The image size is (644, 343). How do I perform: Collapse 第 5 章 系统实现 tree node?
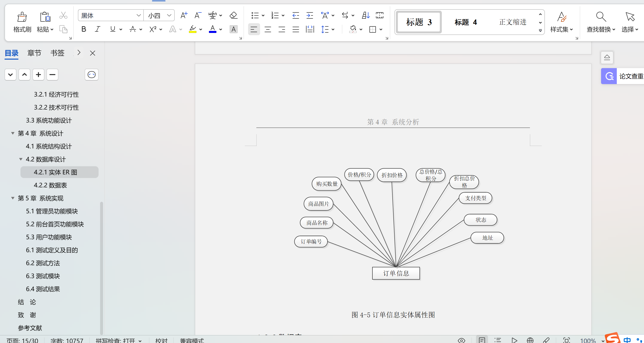point(13,198)
